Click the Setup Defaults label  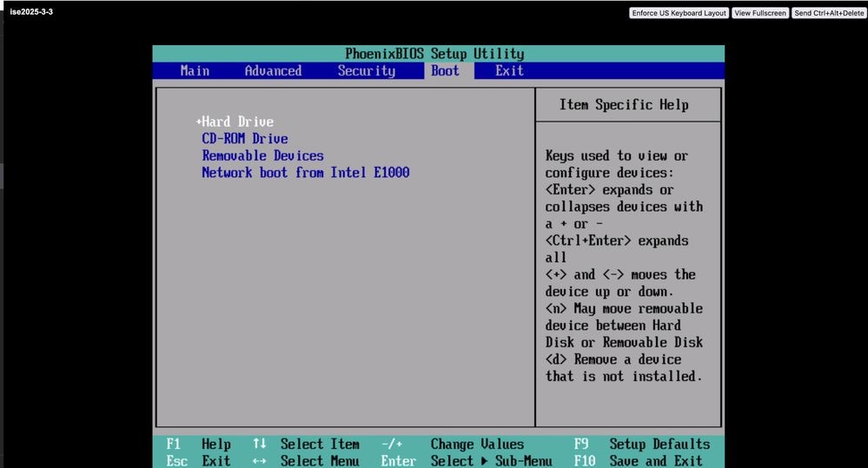pos(659,444)
